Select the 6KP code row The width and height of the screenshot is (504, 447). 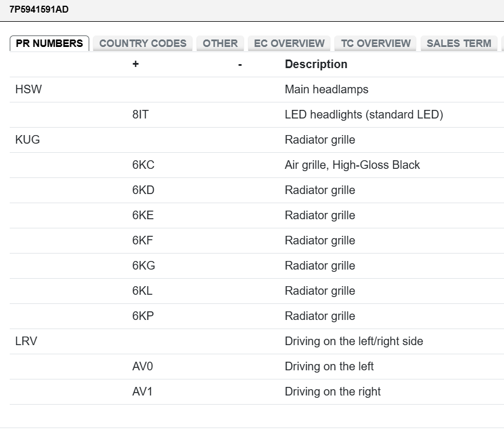click(x=143, y=316)
